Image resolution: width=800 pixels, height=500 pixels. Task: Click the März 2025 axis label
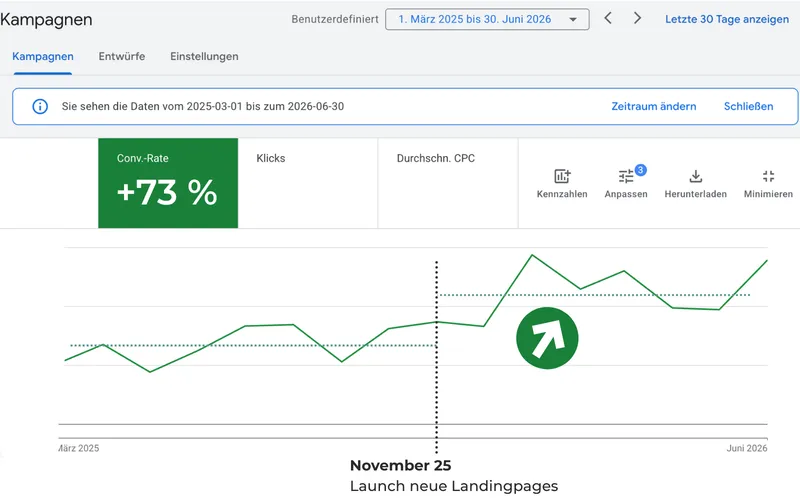click(79, 448)
